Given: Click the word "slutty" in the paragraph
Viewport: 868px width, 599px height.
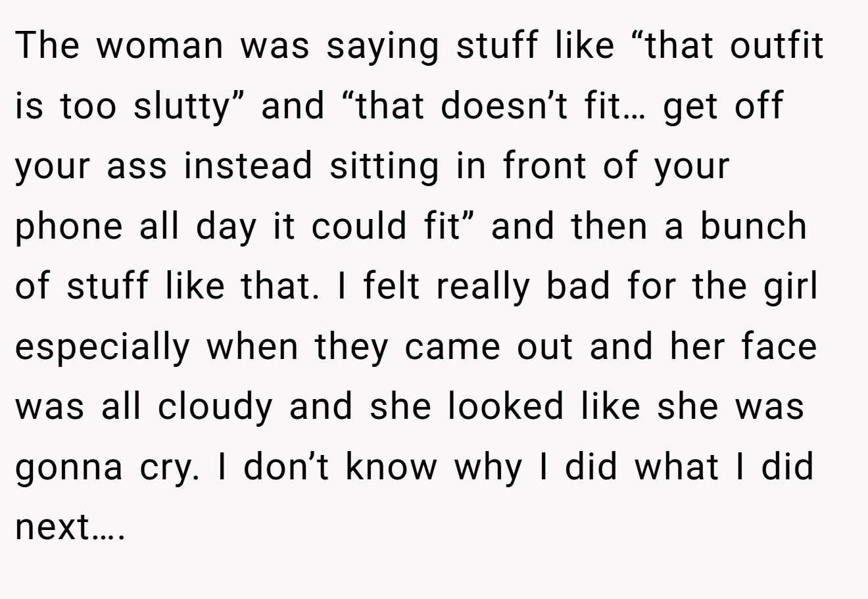Looking at the screenshot, I should (180, 107).
